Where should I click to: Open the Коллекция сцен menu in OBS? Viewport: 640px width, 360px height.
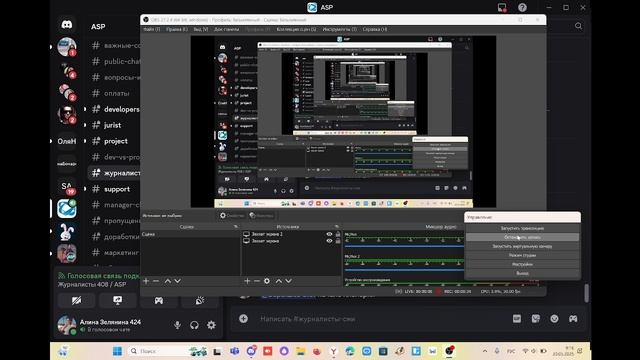[296, 29]
